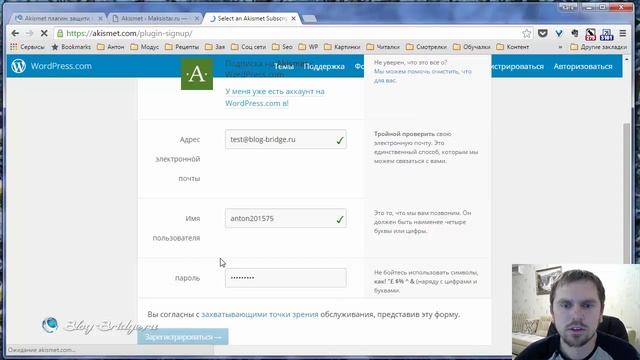Close the Select an Akismet Subscription tab

point(293,18)
